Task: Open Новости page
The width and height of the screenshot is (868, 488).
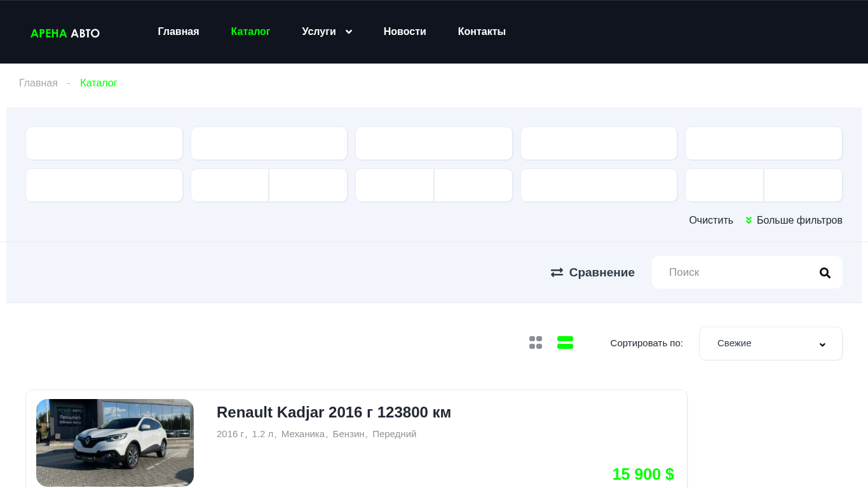Action: tap(405, 32)
